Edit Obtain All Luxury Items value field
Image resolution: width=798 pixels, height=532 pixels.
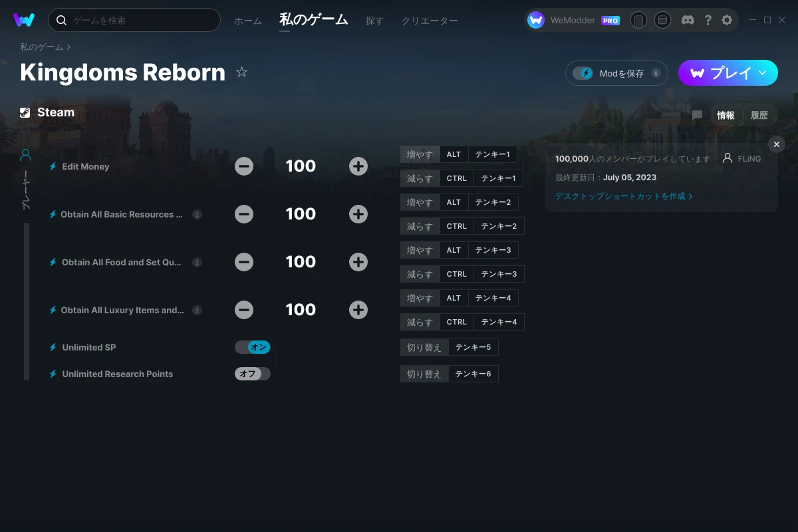301,310
